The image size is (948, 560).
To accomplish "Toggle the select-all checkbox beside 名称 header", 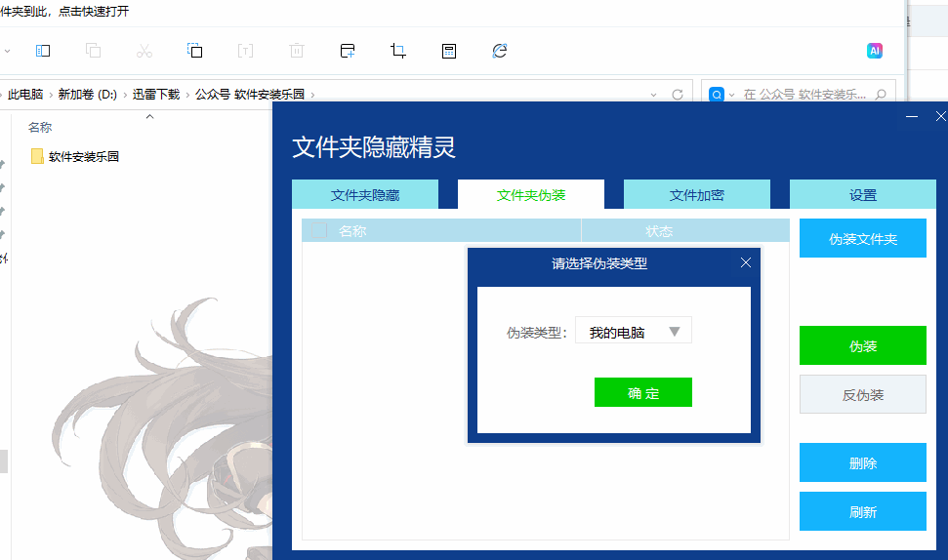I will (x=318, y=231).
